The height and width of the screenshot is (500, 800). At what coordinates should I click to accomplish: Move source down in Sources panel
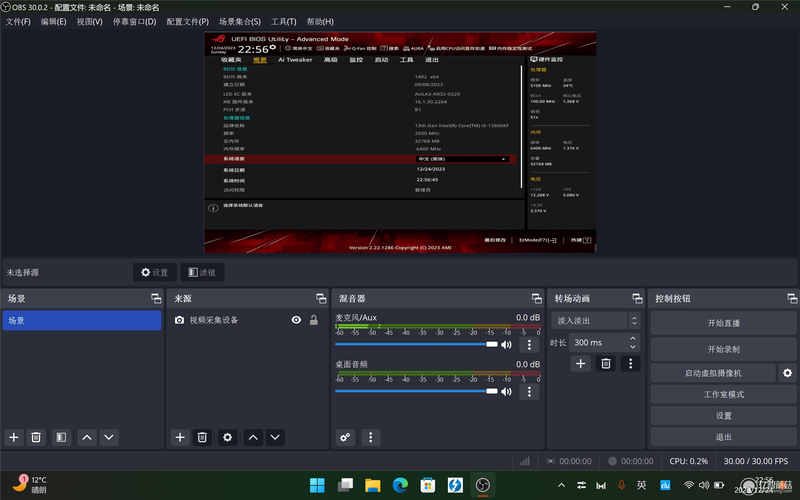click(275, 437)
